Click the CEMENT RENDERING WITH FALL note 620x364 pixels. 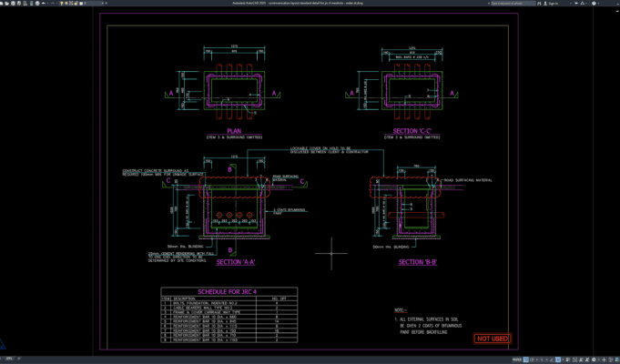(181, 257)
